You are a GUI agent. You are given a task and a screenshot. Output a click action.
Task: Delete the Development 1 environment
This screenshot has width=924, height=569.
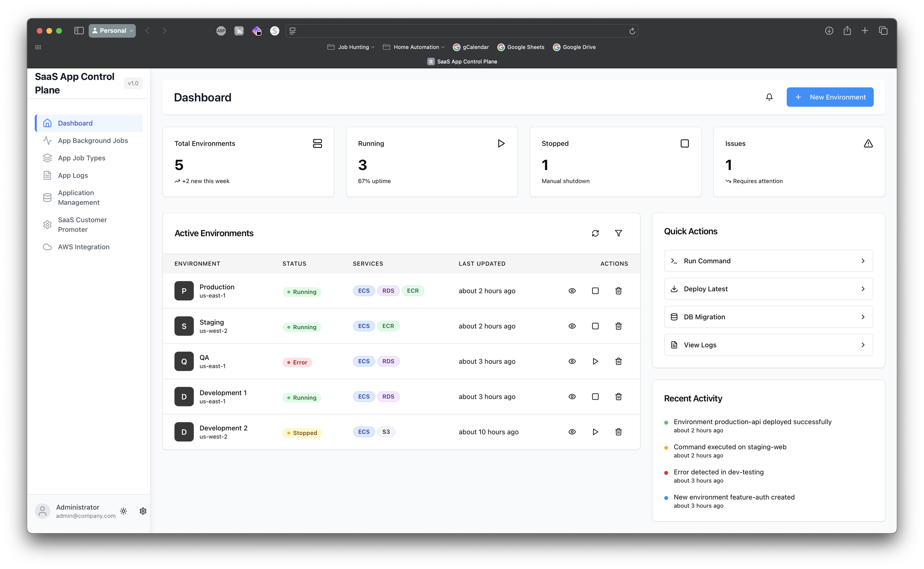click(618, 397)
